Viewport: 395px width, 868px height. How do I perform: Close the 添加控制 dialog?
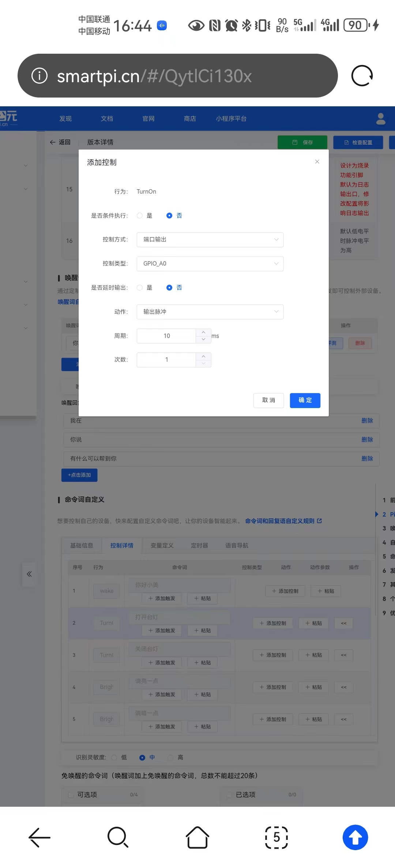(x=317, y=161)
